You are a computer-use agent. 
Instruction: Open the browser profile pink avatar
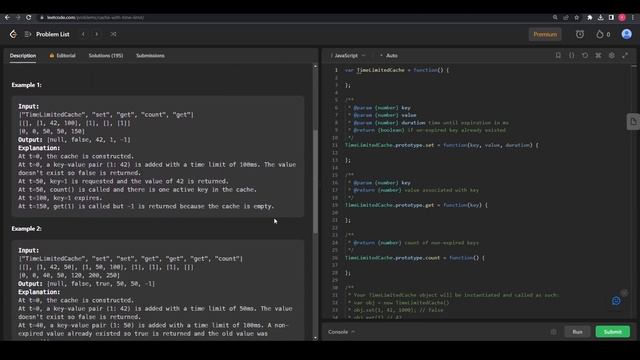622,18
